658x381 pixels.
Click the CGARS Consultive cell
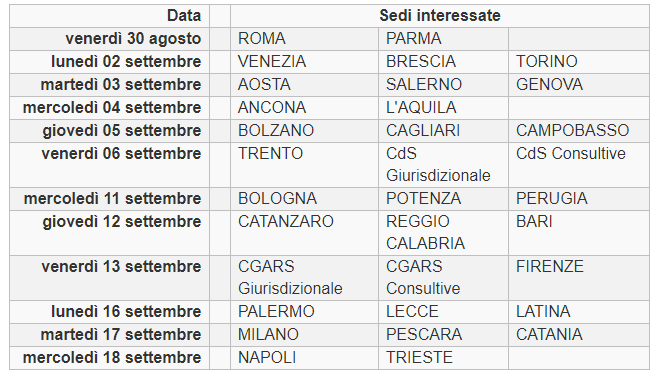[443, 278]
